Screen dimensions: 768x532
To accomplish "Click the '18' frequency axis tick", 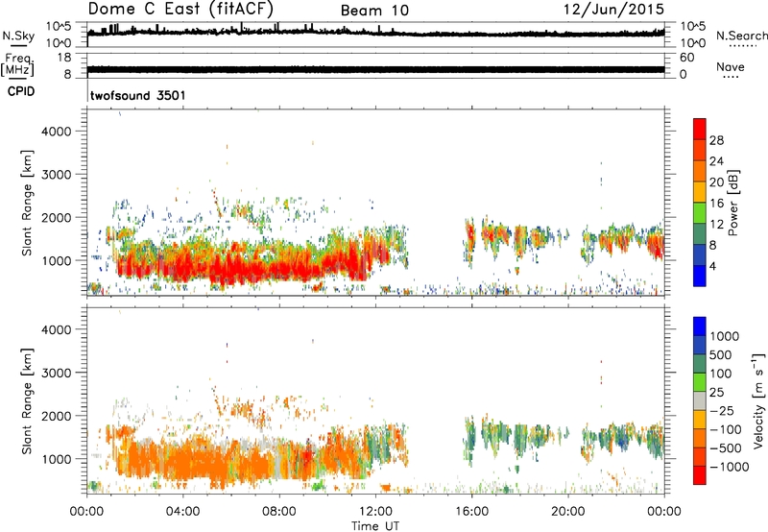I will (64, 58).
